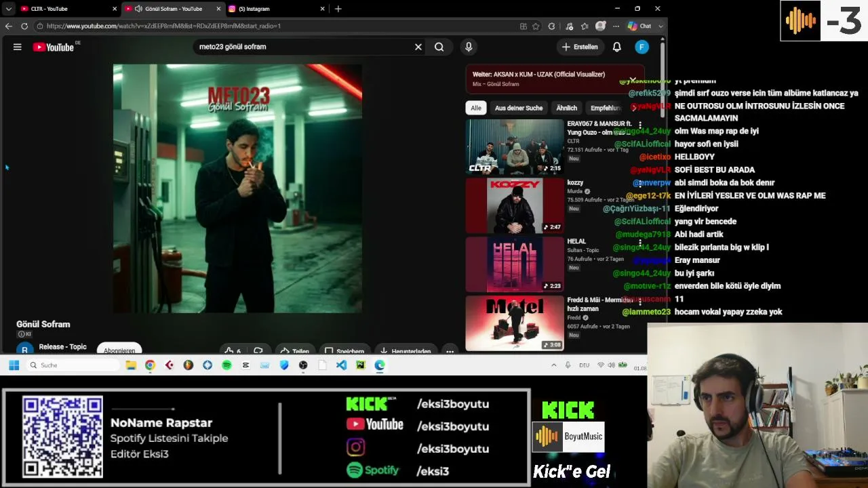This screenshot has width=868, height=488.
Task: Click the Gönül Sofram video player
Action: tap(237, 188)
